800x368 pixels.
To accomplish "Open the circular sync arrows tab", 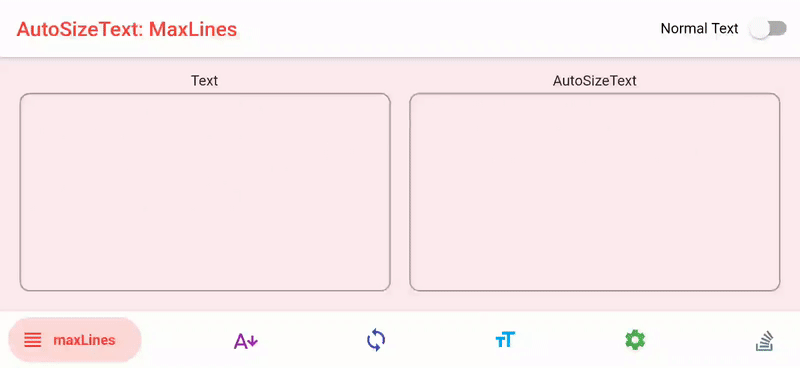I will (376, 340).
